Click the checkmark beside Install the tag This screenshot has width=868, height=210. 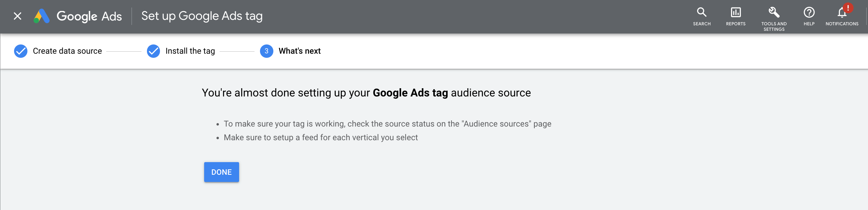(x=153, y=51)
